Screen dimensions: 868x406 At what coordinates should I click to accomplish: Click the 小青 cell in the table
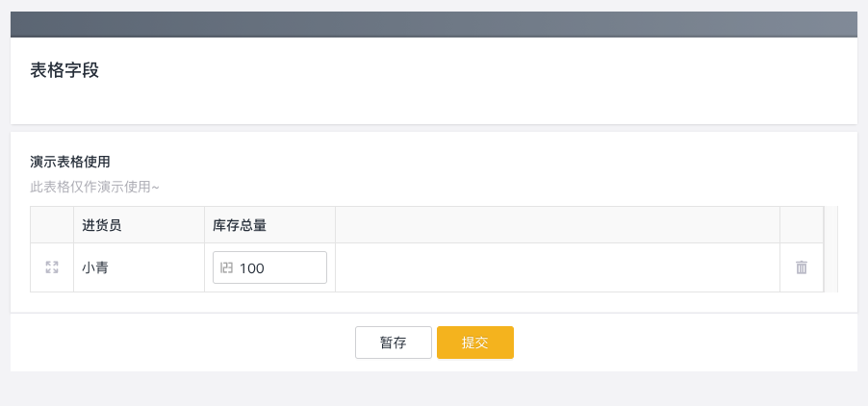click(x=95, y=268)
